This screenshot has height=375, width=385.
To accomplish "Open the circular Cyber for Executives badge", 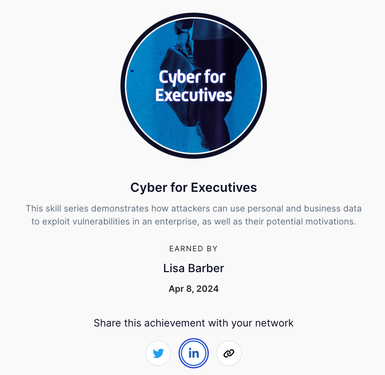I will (x=194, y=86).
